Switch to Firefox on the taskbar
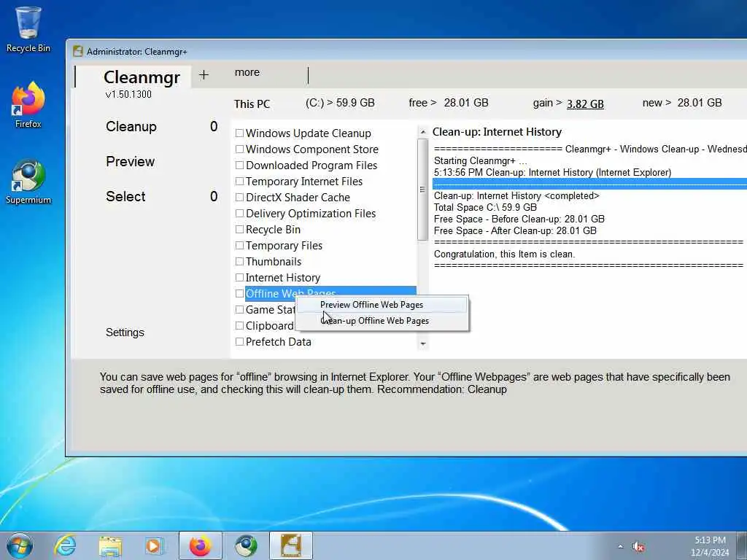The width and height of the screenshot is (747, 560). click(200, 545)
